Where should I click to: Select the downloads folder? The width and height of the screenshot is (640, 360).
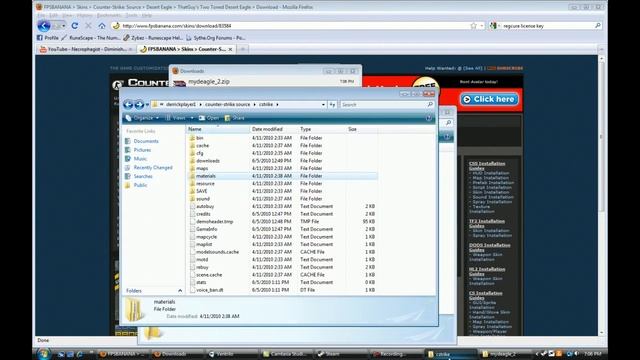[208, 161]
